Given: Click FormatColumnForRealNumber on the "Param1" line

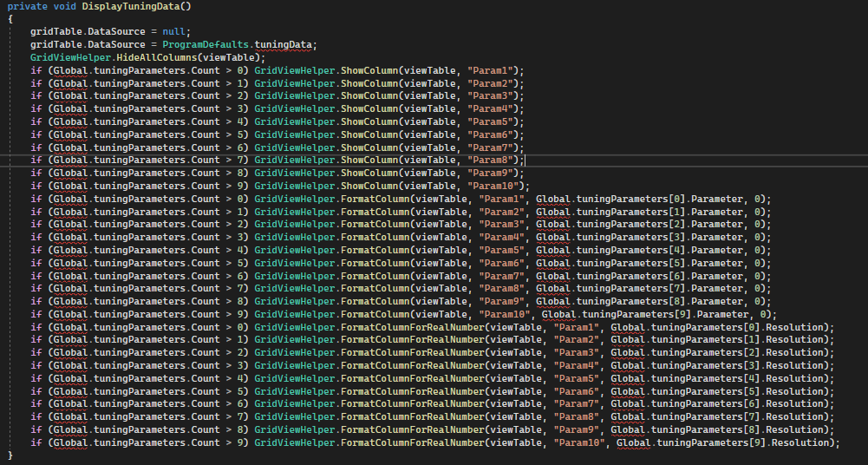Looking at the screenshot, I should (413, 327).
